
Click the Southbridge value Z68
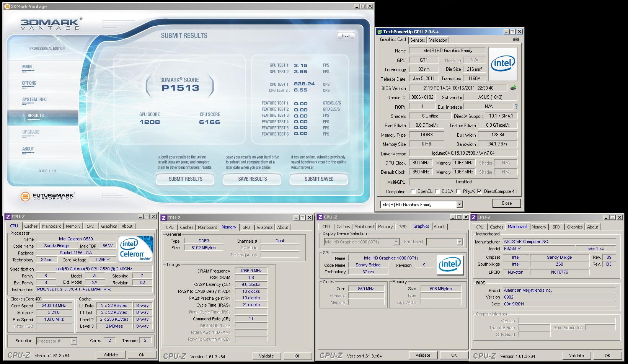coord(559,264)
